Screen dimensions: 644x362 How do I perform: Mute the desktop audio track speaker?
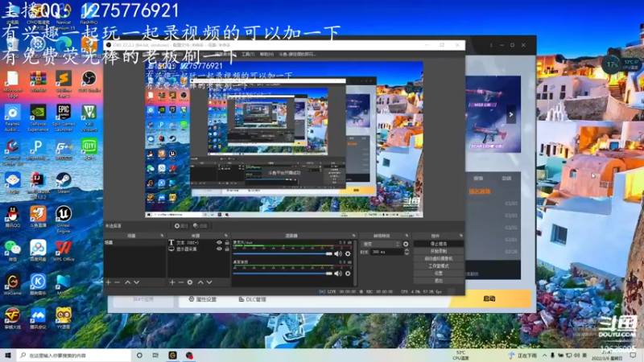pos(338,274)
